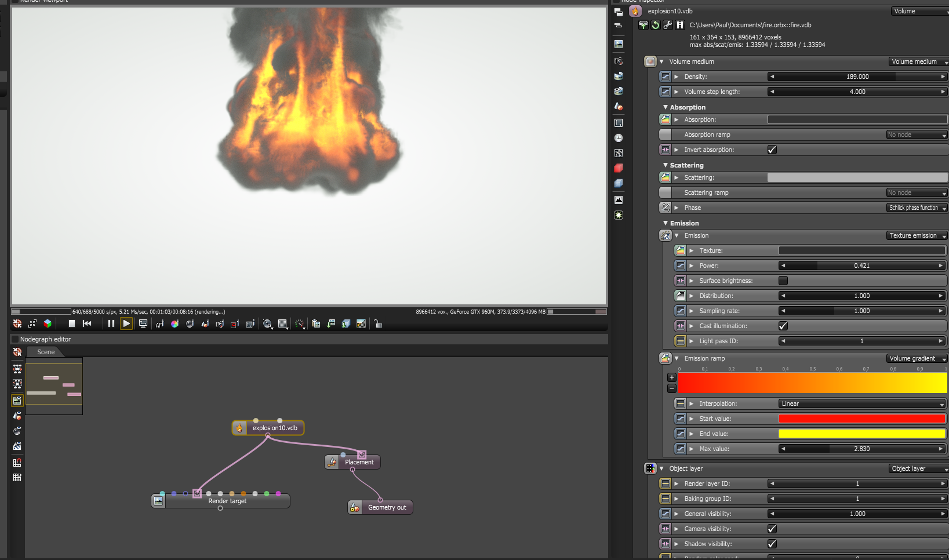Restart the render with the rewind icon
The height and width of the screenshot is (560, 949).
87,323
